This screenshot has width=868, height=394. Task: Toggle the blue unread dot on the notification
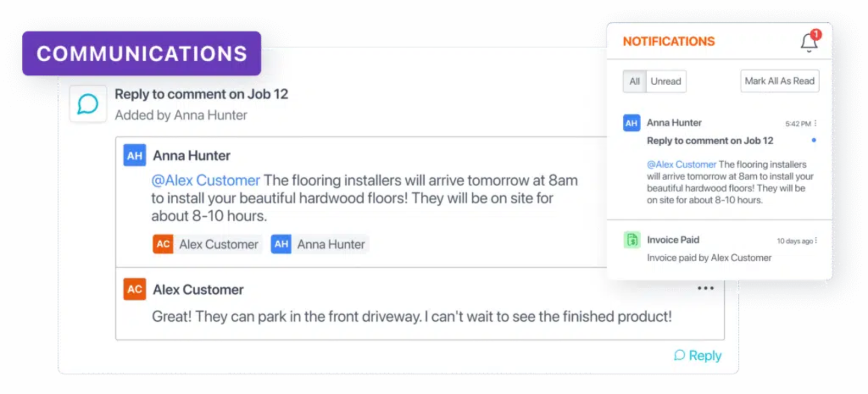pyautogui.click(x=814, y=140)
